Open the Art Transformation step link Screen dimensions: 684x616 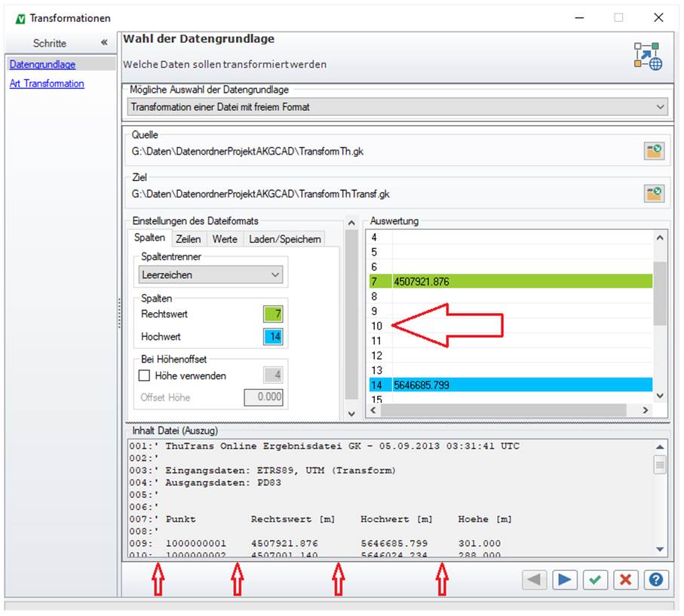tap(47, 84)
